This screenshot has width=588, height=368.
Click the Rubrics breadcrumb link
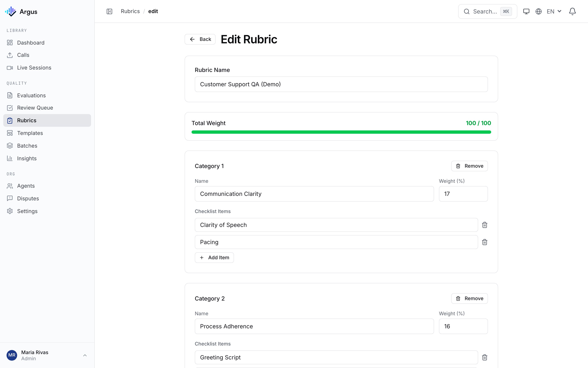pos(130,11)
